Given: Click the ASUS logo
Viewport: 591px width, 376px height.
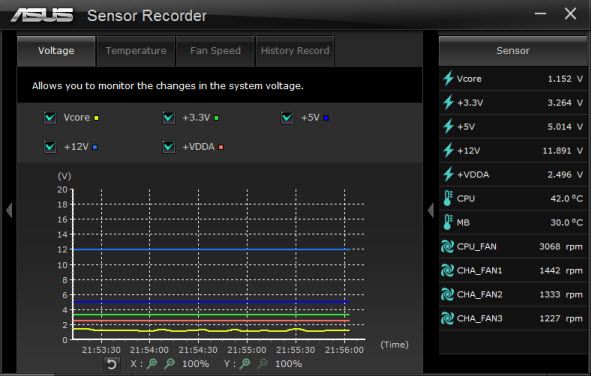Looking at the screenshot, I should (42, 15).
